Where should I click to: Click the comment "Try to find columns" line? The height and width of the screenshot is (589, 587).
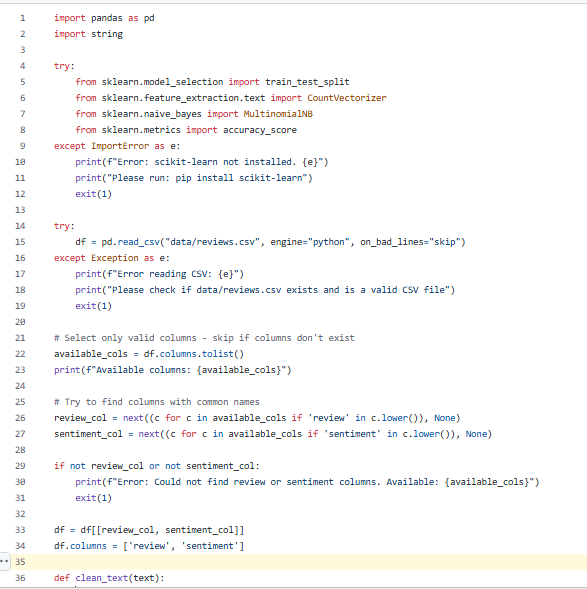157,402
